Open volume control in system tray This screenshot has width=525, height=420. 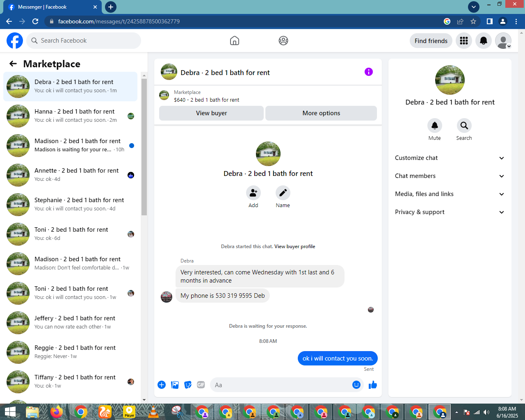[x=486, y=412]
